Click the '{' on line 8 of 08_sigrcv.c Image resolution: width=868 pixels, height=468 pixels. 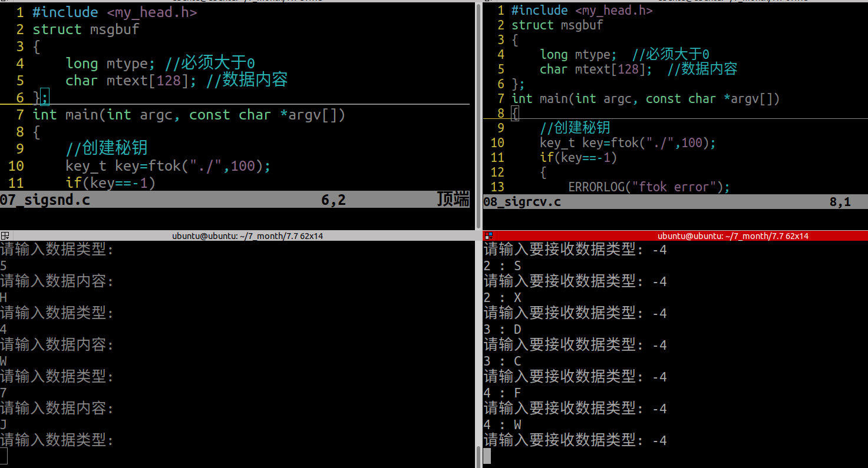pyautogui.click(x=515, y=113)
